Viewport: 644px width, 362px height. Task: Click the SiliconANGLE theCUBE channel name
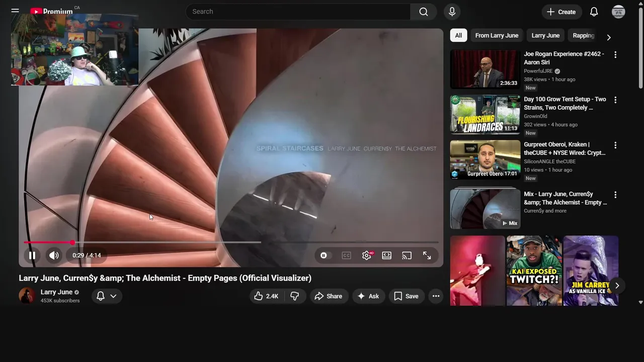click(549, 161)
